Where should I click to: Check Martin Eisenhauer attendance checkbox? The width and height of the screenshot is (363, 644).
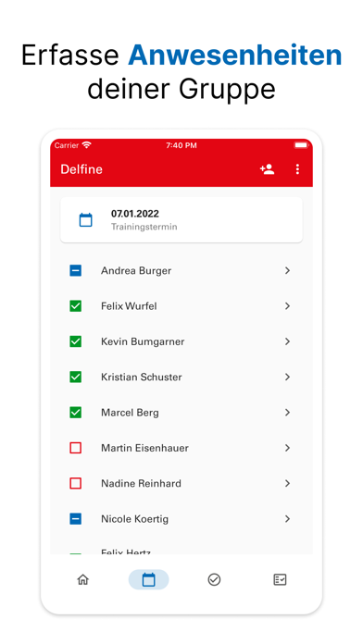(x=76, y=448)
